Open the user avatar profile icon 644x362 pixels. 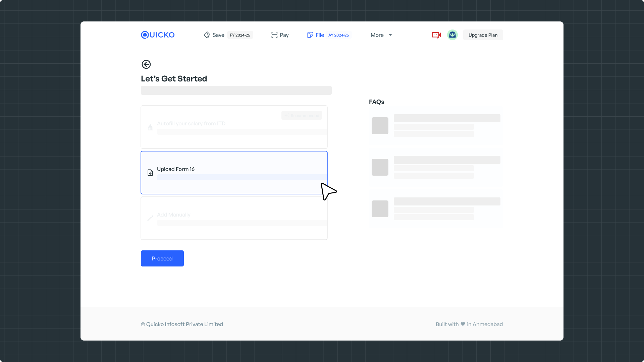pos(452,35)
